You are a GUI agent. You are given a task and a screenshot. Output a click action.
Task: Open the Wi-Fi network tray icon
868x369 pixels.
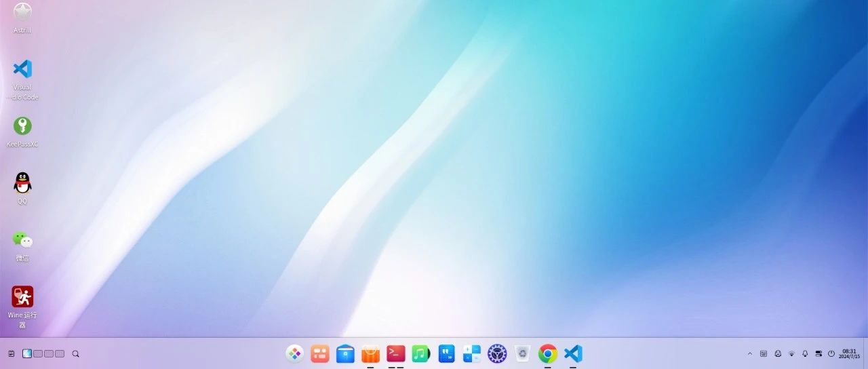pos(791,353)
